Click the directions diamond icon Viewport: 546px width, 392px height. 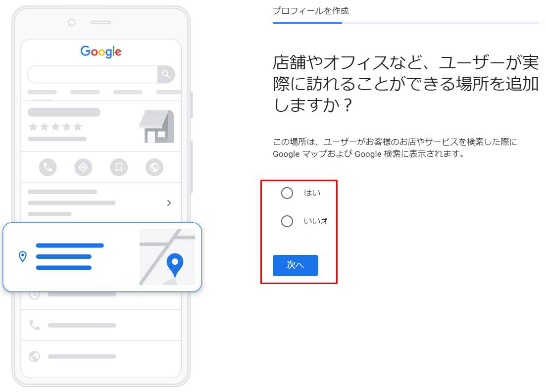[x=83, y=167]
